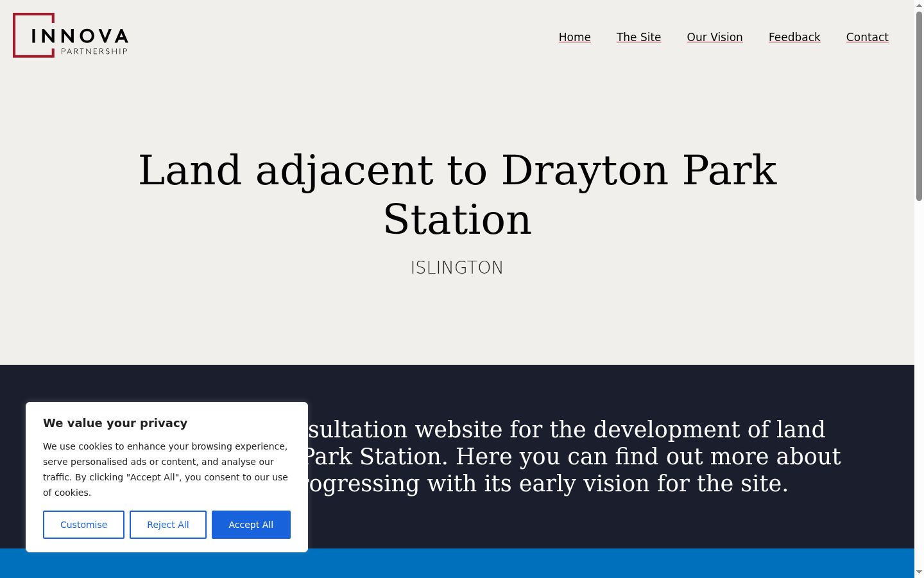Open Customise cookie preferences
Image resolution: width=924 pixels, height=578 pixels.
pos(83,525)
